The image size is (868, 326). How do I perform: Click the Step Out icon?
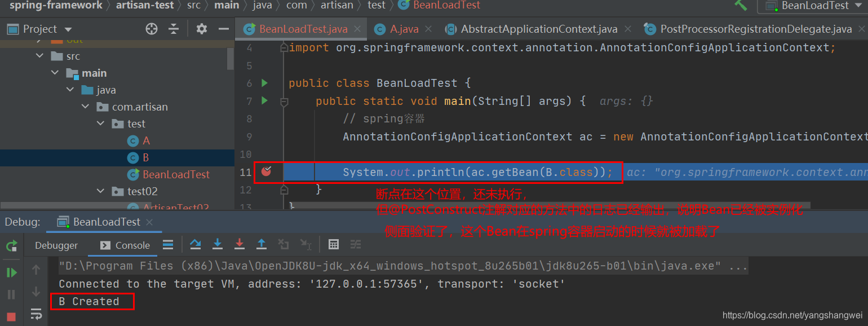coord(262,244)
